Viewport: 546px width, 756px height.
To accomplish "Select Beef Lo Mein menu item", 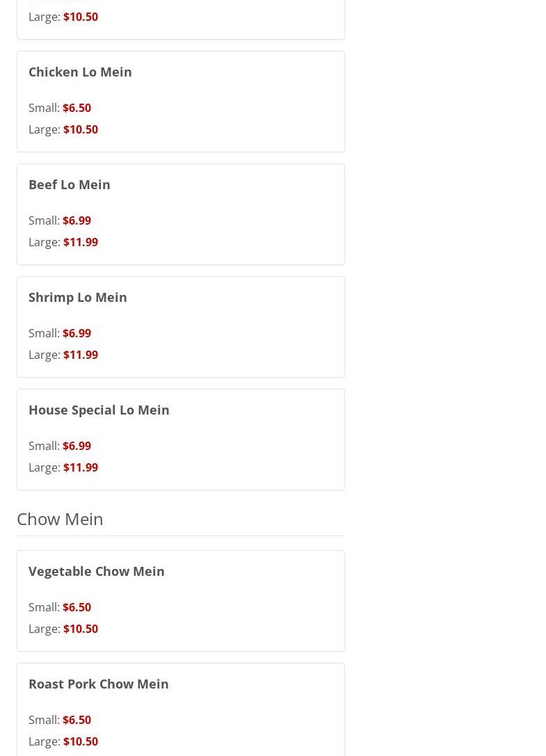I will click(70, 185).
